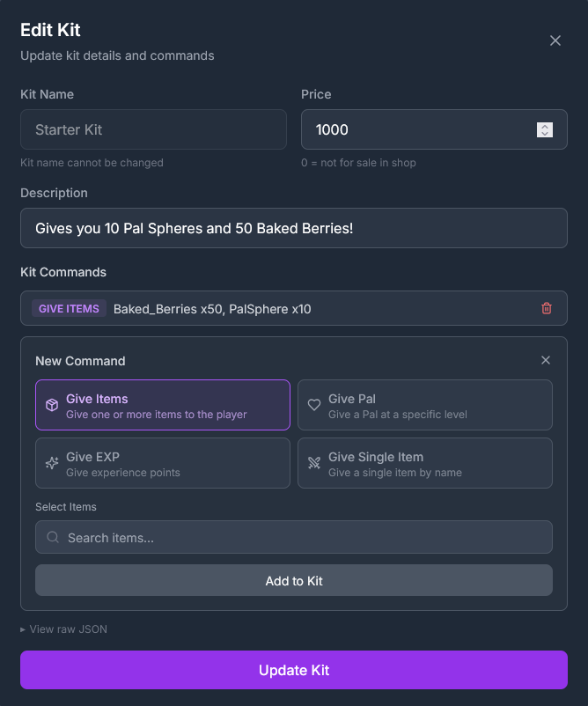Pick the Give EXP command option
588x706 pixels.
[163, 463]
